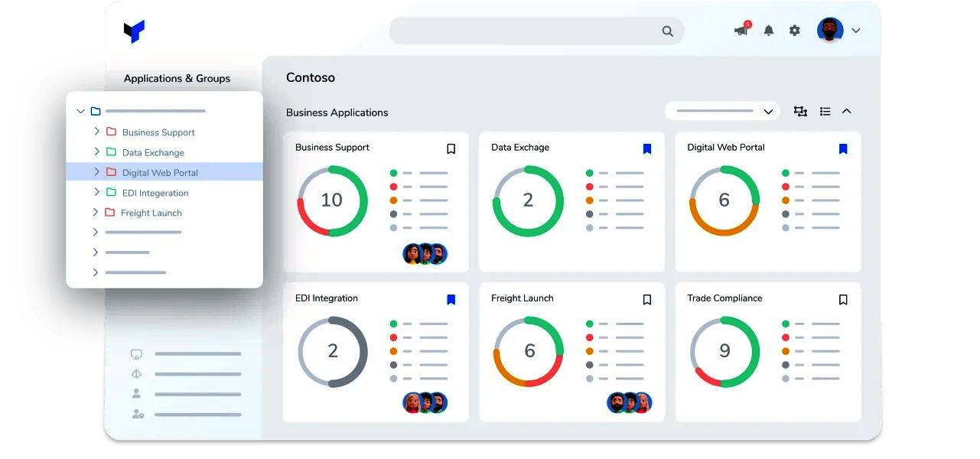Click the diamond-shaped icon in sidebar
Image resolution: width=980 pixels, height=459 pixels.
pos(136,374)
